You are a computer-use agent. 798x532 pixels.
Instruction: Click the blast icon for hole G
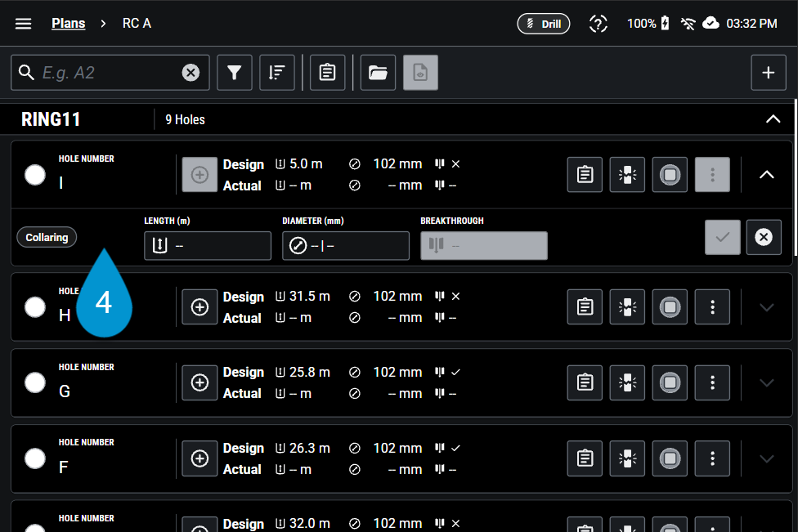tap(627, 382)
